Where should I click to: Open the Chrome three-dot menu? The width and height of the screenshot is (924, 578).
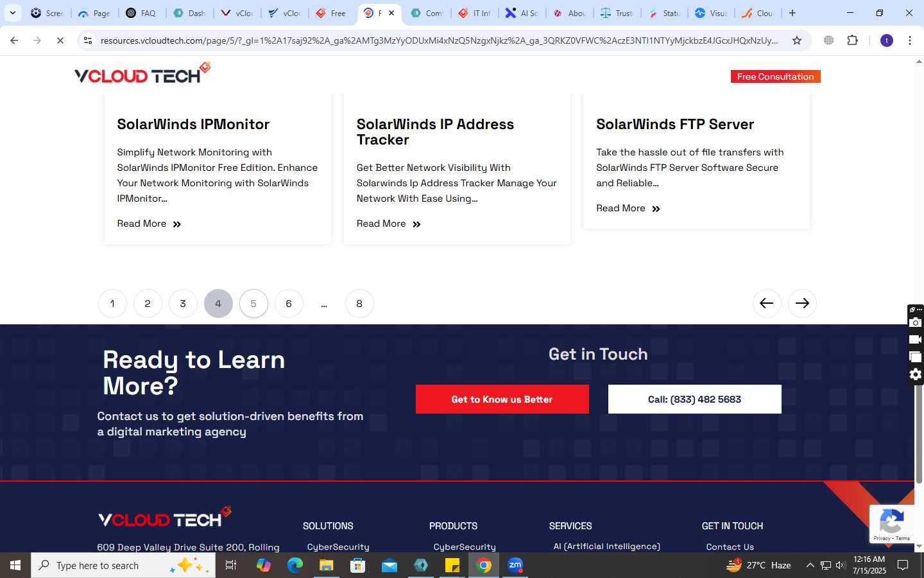910,40
